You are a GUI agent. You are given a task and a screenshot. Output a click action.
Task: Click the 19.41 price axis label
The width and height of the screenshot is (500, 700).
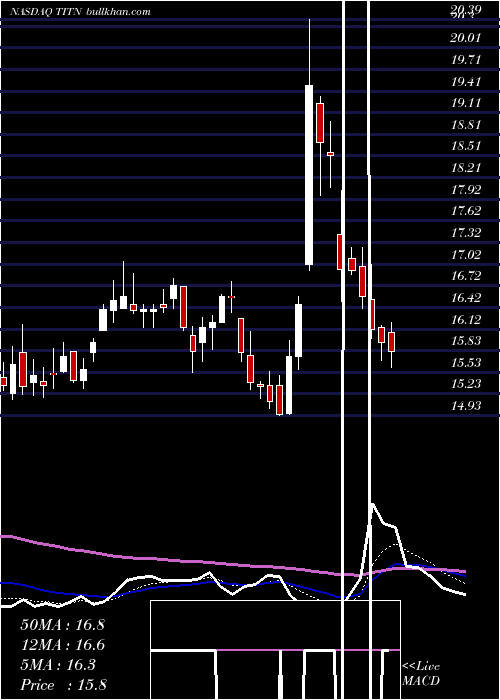click(x=466, y=82)
